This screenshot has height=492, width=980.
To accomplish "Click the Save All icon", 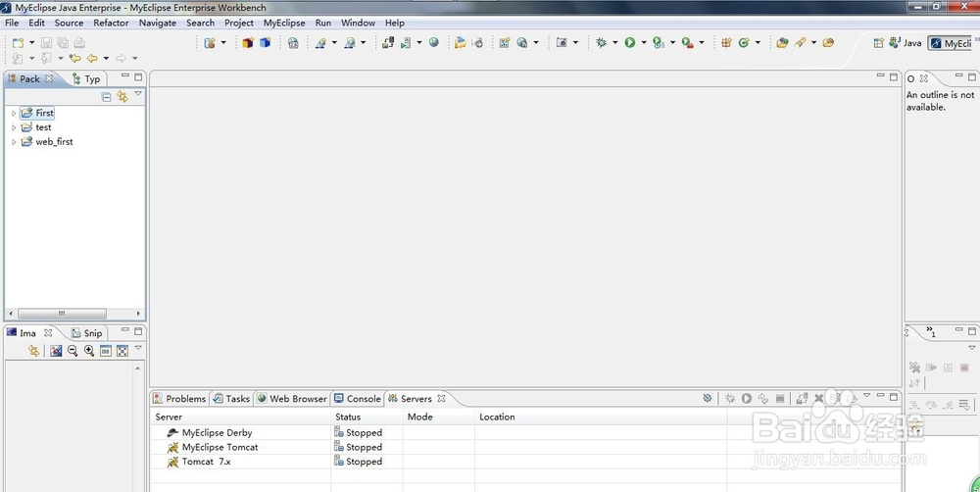I will [x=63, y=42].
